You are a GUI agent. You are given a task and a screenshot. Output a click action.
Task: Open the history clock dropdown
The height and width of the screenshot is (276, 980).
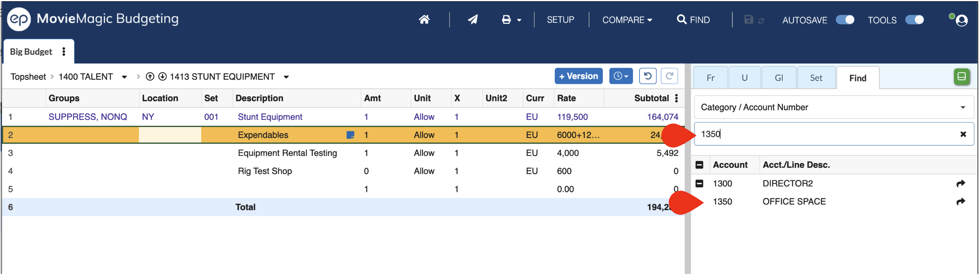click(621, 76)
